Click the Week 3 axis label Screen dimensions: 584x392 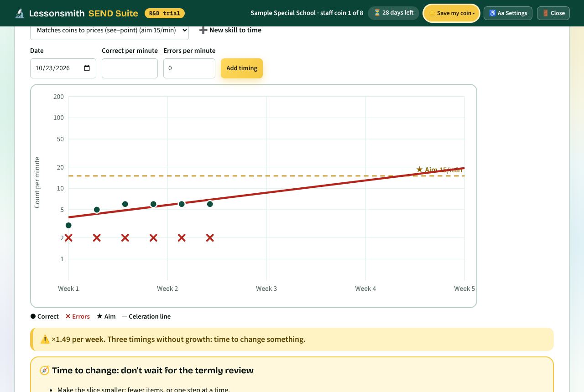266,289
